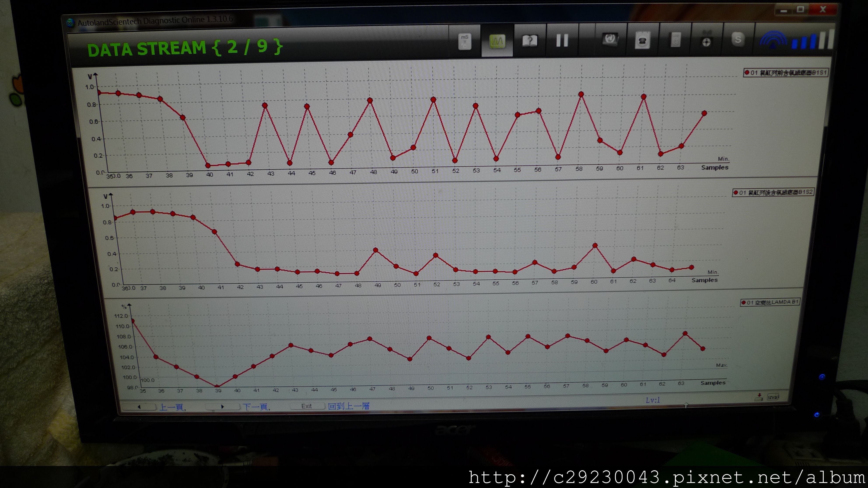
Task: Click the 上一頁 previous page label
Action: click(172, 407)
